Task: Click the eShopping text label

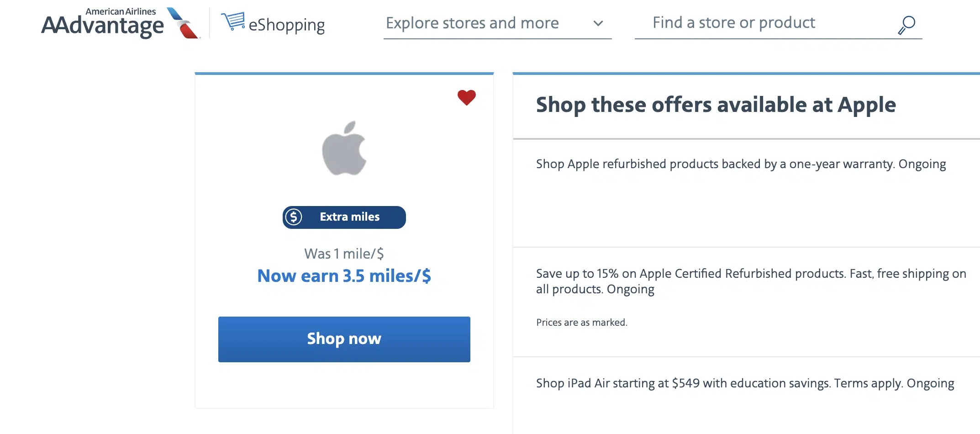Action: 286,25
